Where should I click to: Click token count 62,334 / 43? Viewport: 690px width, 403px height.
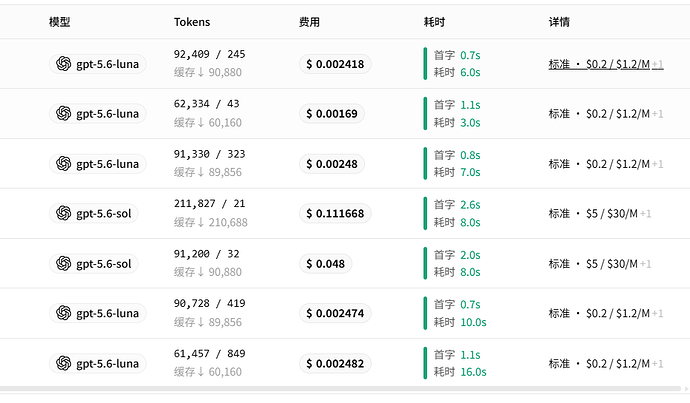click(x=206, y=104)
